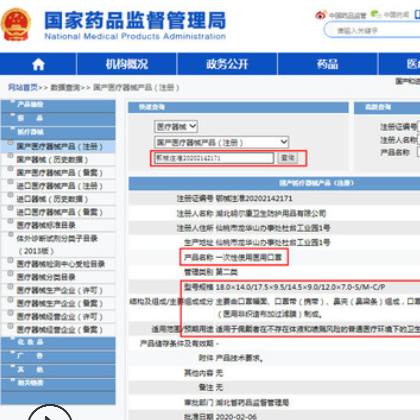Select sidebar item 医疗器械标准目录
Viewport: 420px width, 420px height.
(46, 225)
